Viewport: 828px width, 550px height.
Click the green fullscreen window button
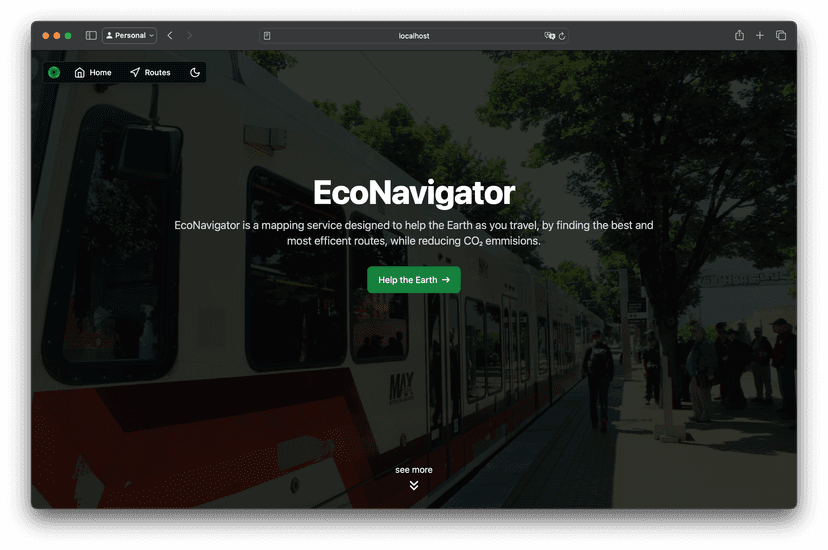pyautogui.click(x=68, y=36)
